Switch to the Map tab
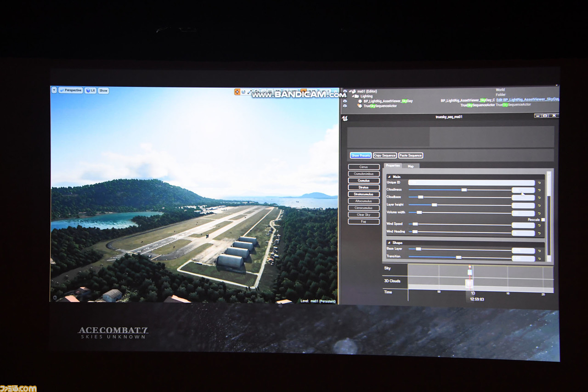Image resolution: width=588 pixels, height=392 pixels. pos(411,166)
